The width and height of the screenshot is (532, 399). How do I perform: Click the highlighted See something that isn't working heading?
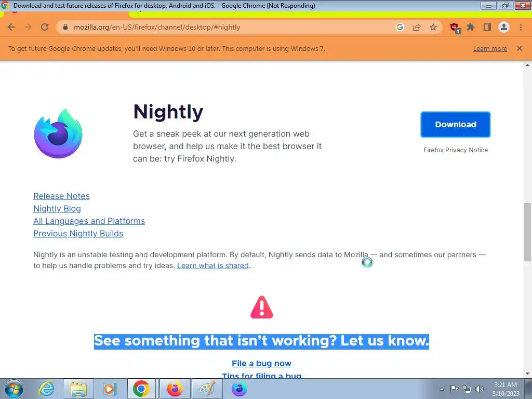click(x=262, y=341)
